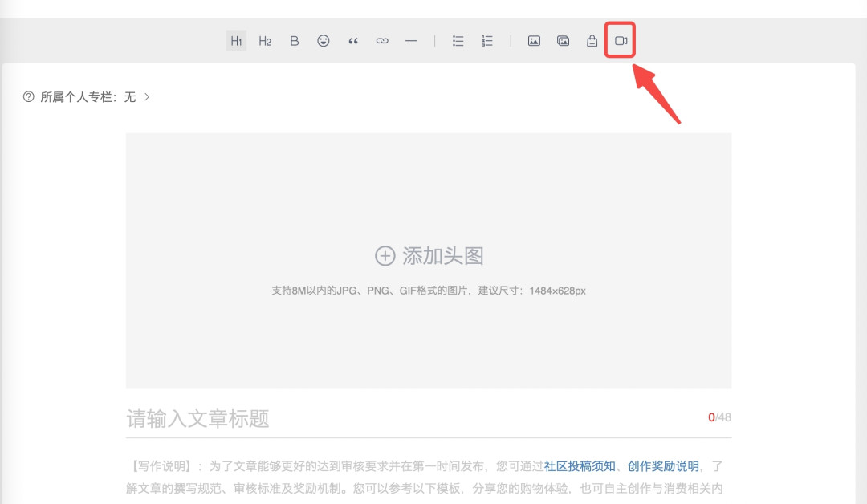
Task: Insert an image gallery
Action: pyautogui.click(x=563, y=41)
